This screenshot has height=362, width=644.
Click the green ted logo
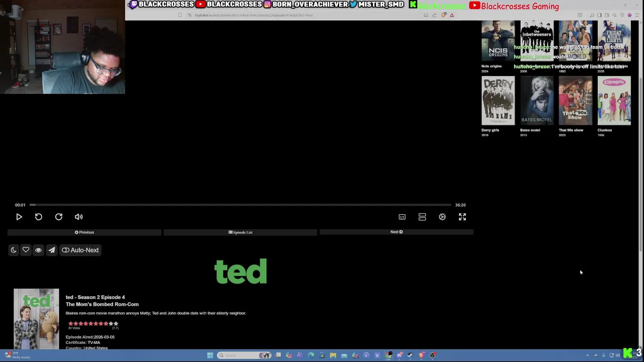240,271
